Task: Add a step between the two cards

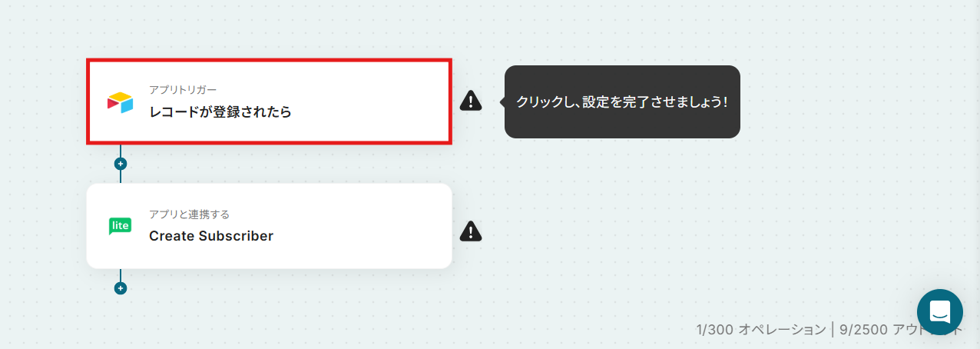Action: point(120,164)
